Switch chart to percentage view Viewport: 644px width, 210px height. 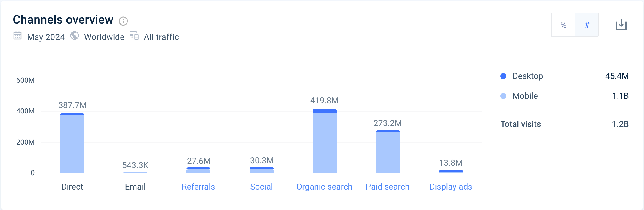(563, 25)
